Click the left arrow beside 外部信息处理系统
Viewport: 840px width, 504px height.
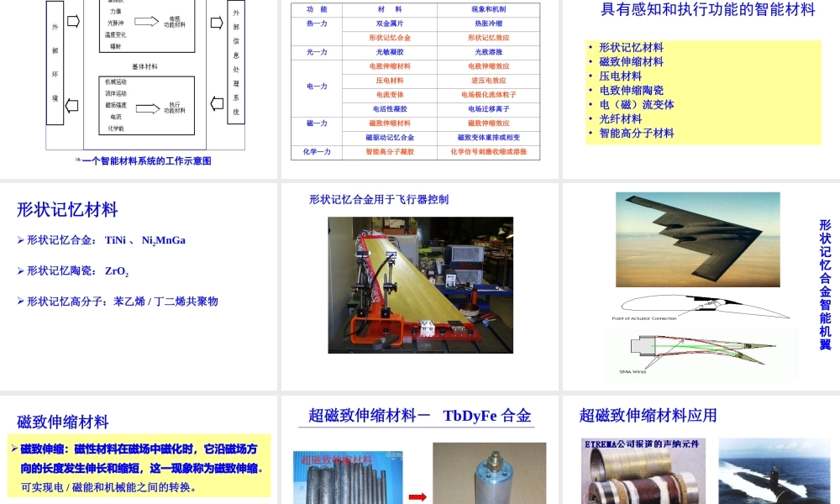[217, 102]
